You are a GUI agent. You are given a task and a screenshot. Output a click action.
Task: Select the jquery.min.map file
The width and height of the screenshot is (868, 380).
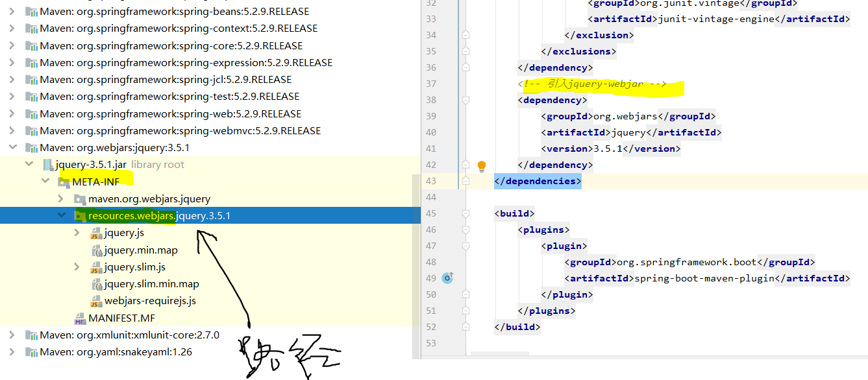[x=141, y=250]
